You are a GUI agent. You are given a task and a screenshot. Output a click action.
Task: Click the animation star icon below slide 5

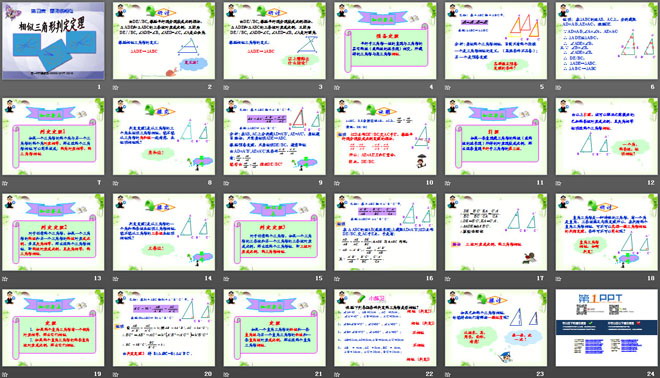point(447,88)
